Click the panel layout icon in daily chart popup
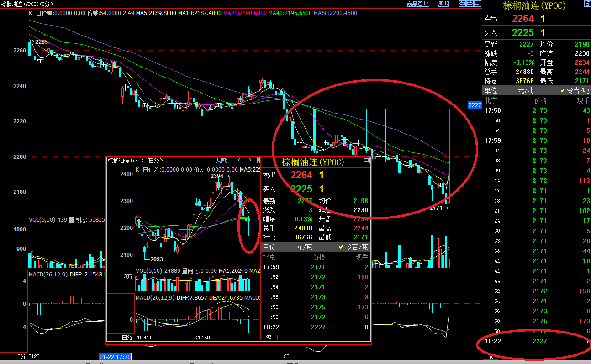 pos(255,160)
